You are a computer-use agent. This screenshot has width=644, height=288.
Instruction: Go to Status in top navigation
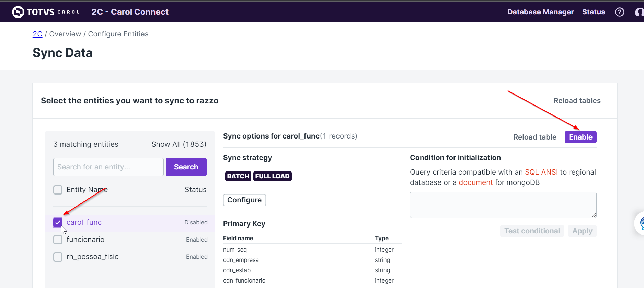point(593,12)
